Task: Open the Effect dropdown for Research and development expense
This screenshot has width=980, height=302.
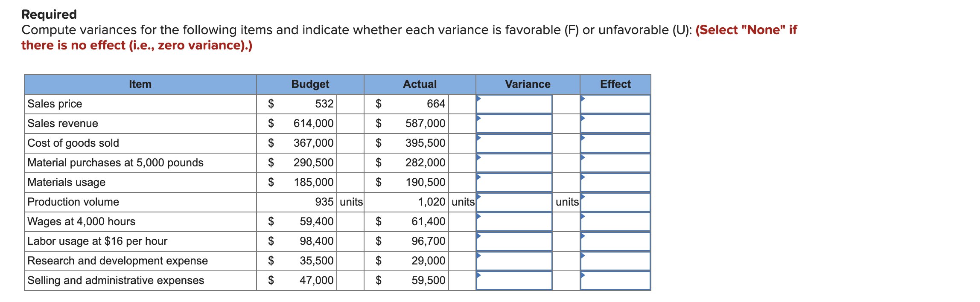Action: [x=615, y=261]
